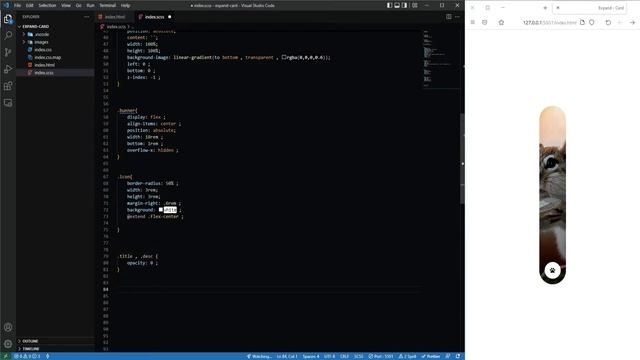Open the Selection menu

click(47, 5)
